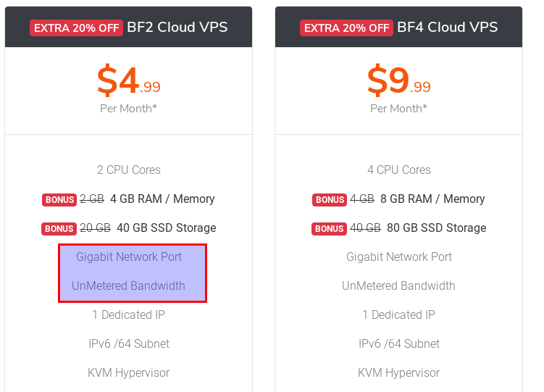Image resolution: width=544 pixels, height=392 pixels.
Task: Select the BF2 Cloud VPS plan title
Action: (x=177, y=28)
